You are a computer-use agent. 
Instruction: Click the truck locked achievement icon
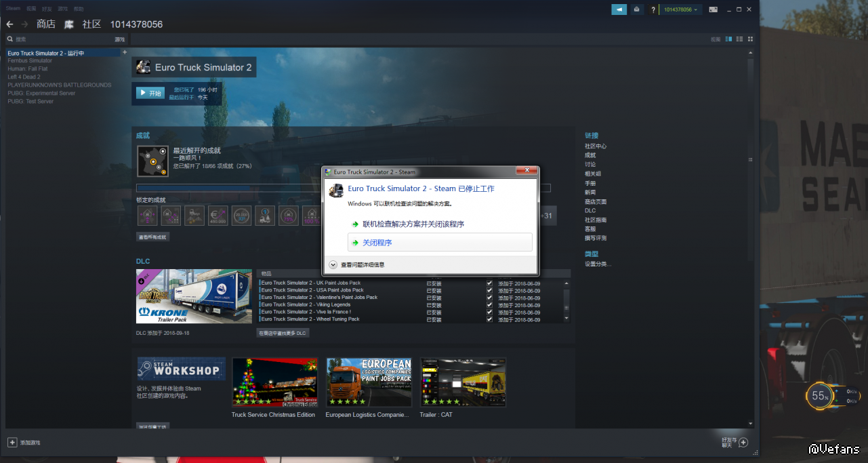[x=194, y=216]
